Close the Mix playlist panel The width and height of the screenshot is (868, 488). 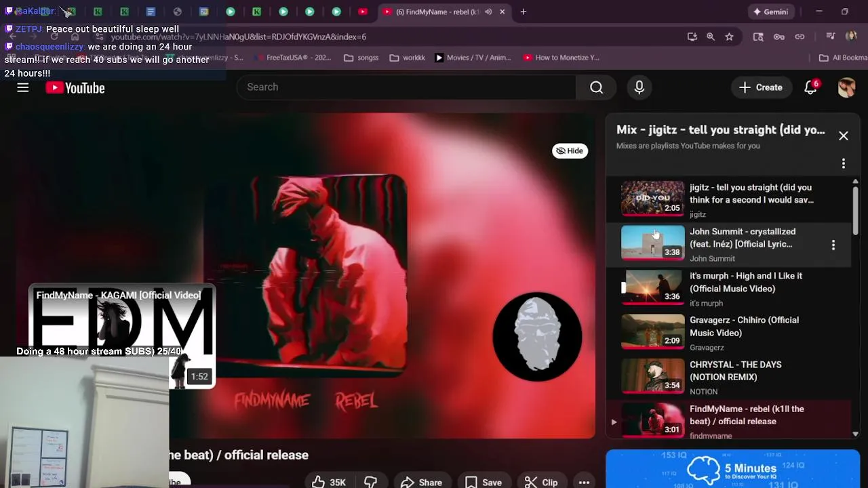[844, 136]
